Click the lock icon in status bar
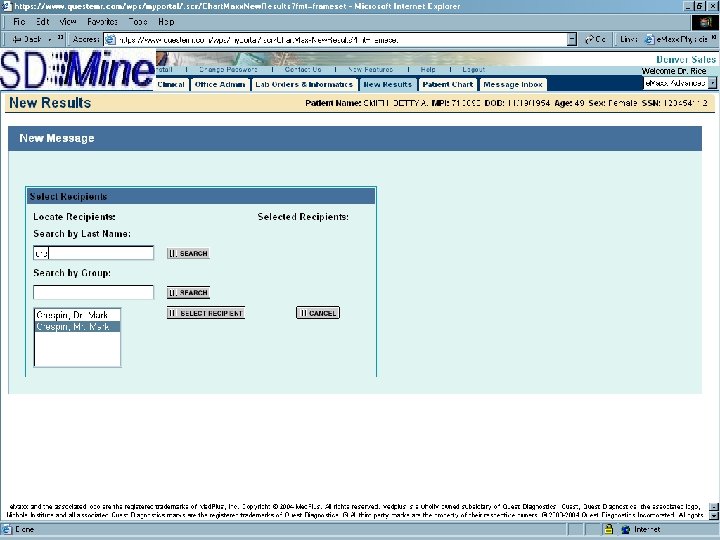The height and width of the screenshot is (540, 720). point(608,529)
